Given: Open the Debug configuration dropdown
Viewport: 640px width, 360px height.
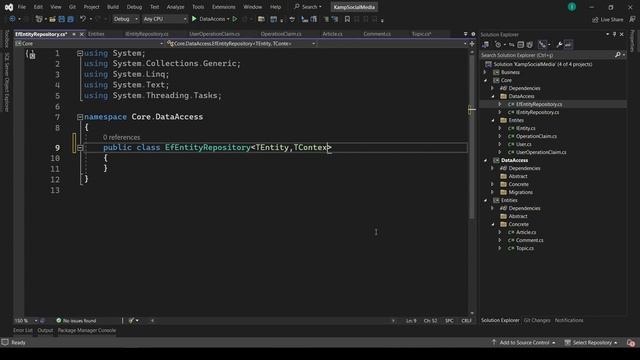Looking at the screenshot, I should [126, 19].
